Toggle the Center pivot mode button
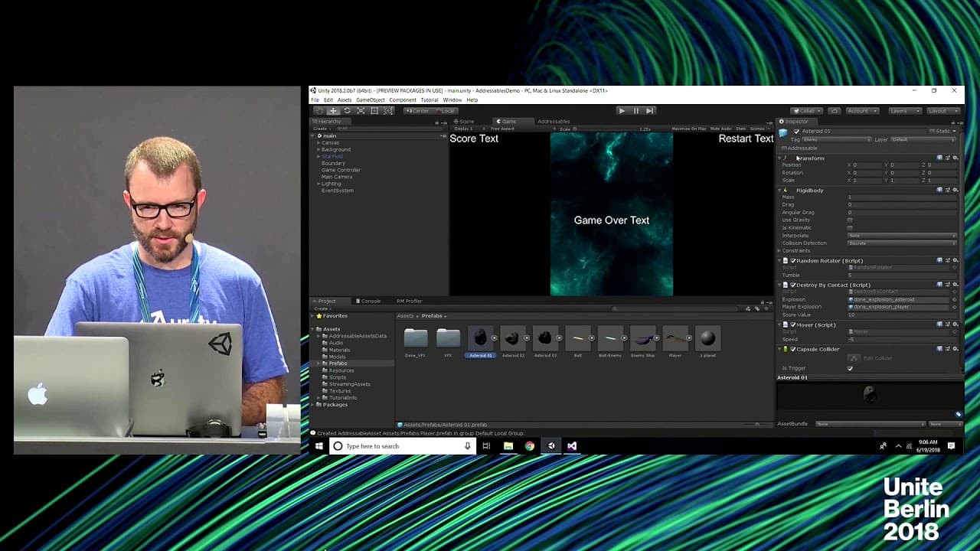The width and height of the screenshot is (980, 551). point(417,111)
